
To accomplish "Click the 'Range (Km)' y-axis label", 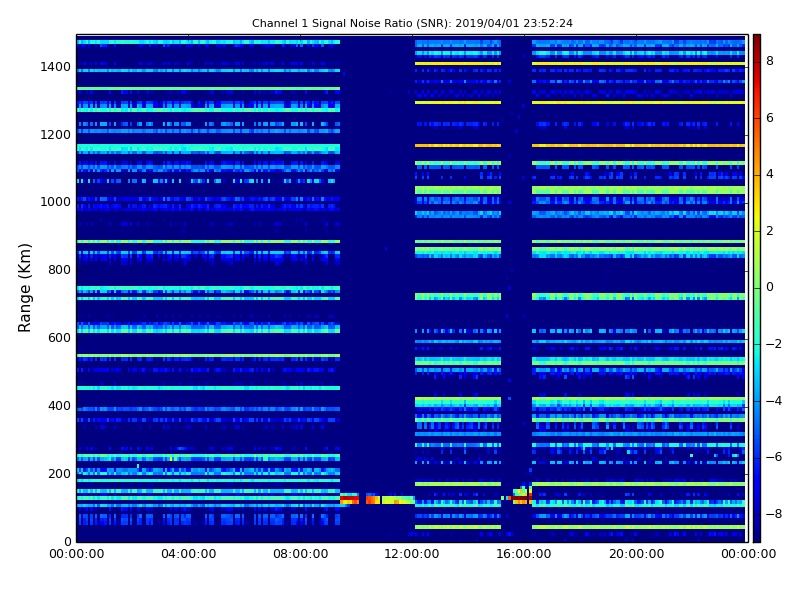I will pos(24,288).
